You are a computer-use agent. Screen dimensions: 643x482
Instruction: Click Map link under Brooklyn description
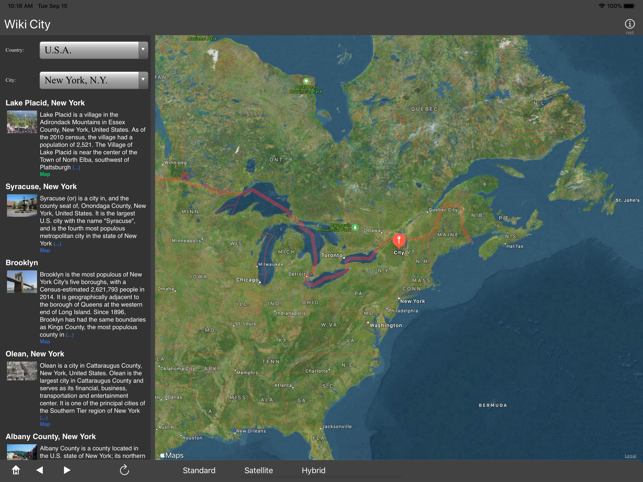tap(44, 341)
